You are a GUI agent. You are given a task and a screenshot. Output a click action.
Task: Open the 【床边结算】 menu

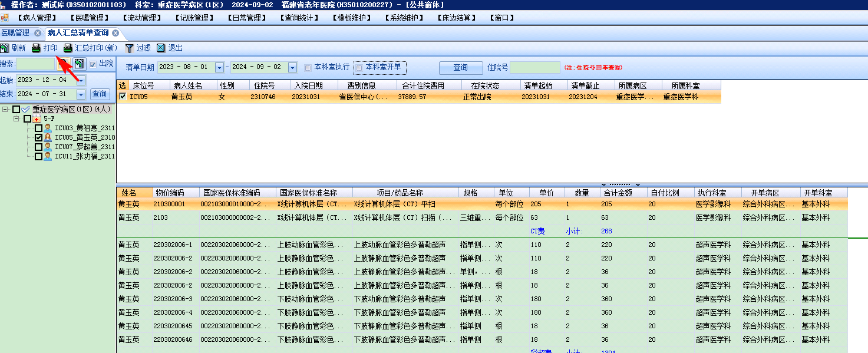(456, 18)
